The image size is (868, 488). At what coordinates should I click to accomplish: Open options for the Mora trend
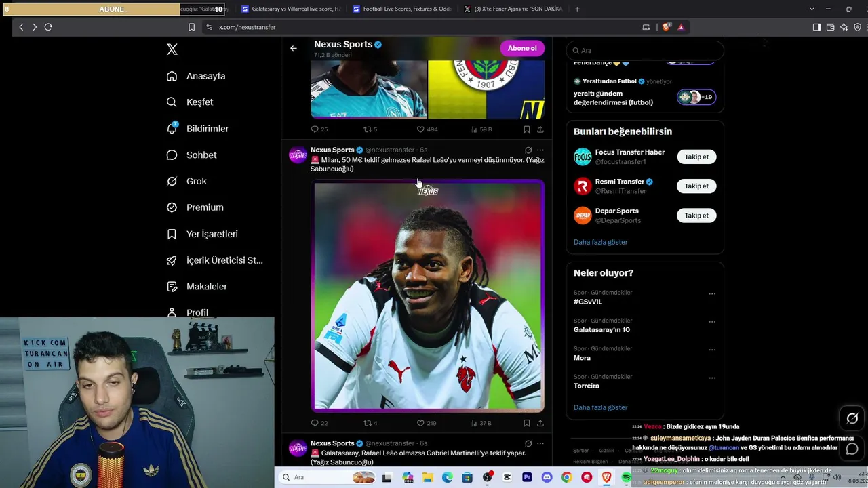(x=712, y=350)
